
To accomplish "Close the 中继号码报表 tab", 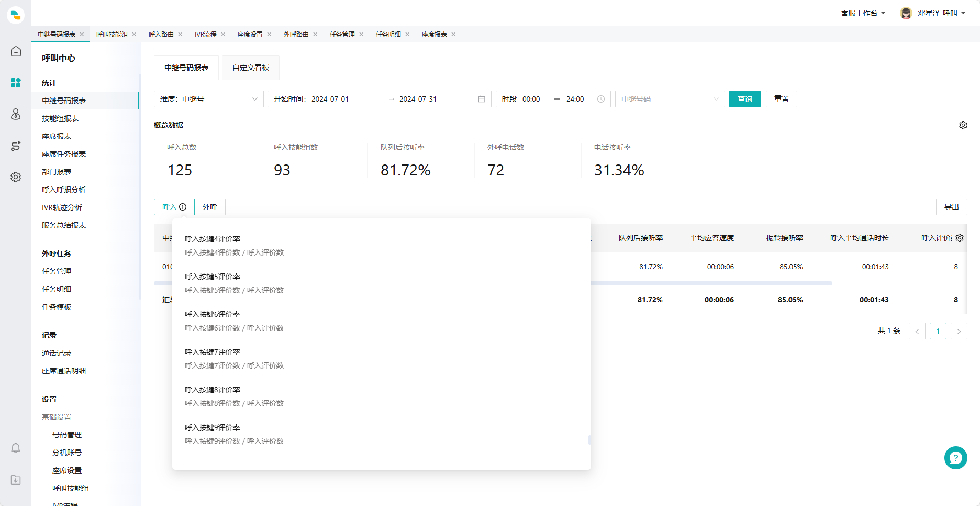I will pyautogui.click(x=82, y=34).
